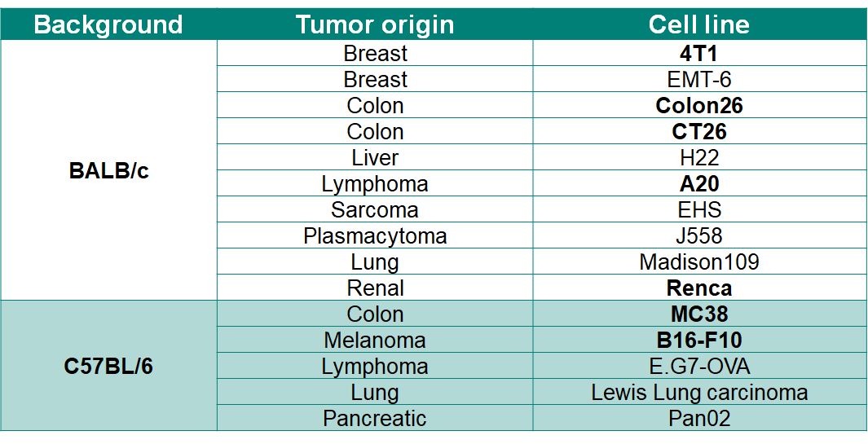Viewport: 868px width, 444px height.
Task: Click the Pan02 cell line
Action: (698, 419)
